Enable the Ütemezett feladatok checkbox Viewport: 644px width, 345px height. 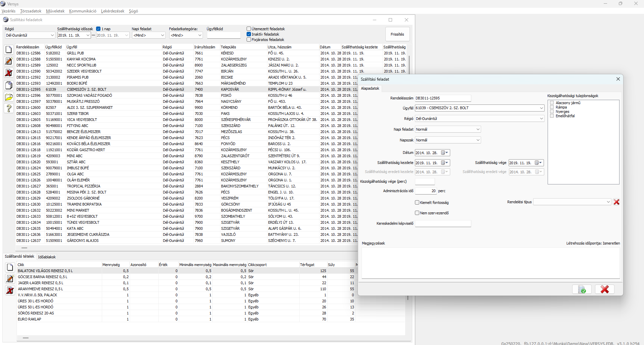click(249, 29)
